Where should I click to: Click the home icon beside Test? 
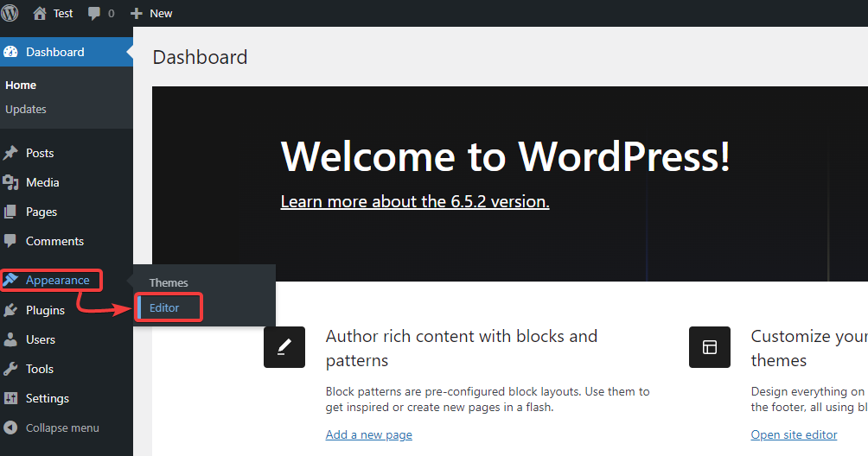(x=39, y=13)
